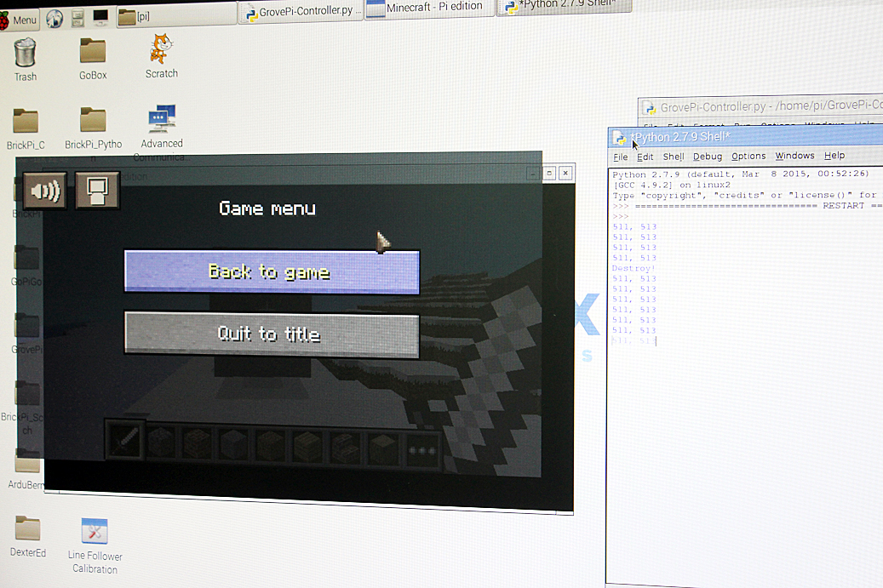
Task: Open the File menu in Python Shell
Action: pos(621,157)
